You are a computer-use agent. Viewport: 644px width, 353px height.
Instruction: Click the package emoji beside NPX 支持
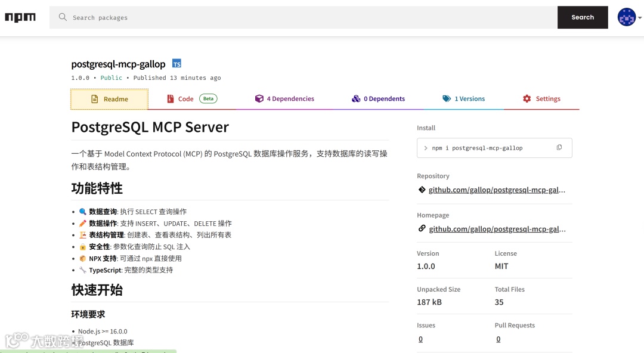click(x=82, y=258)
